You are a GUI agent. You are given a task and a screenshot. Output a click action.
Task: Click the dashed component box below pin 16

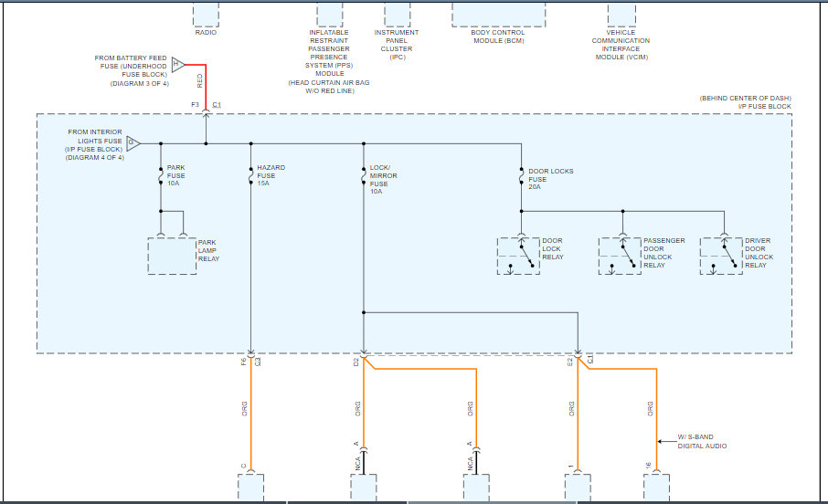[x=656, y=488]
